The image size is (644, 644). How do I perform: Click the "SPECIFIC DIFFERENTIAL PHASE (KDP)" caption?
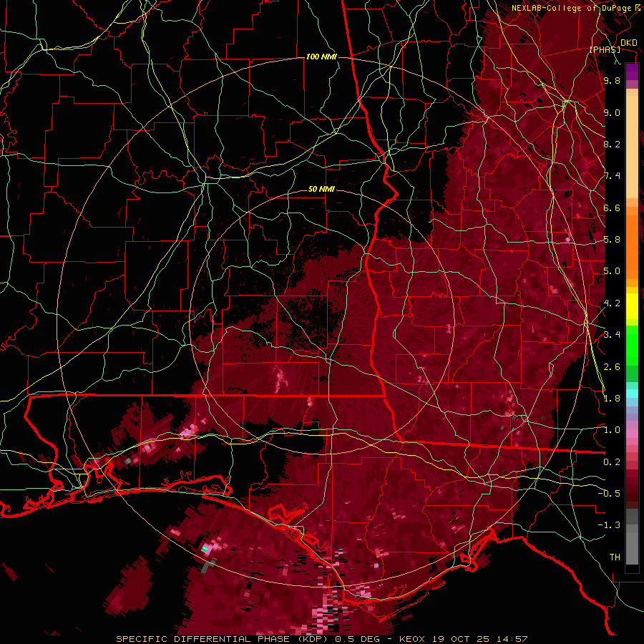pyautogui.click(x=220, y=639)
